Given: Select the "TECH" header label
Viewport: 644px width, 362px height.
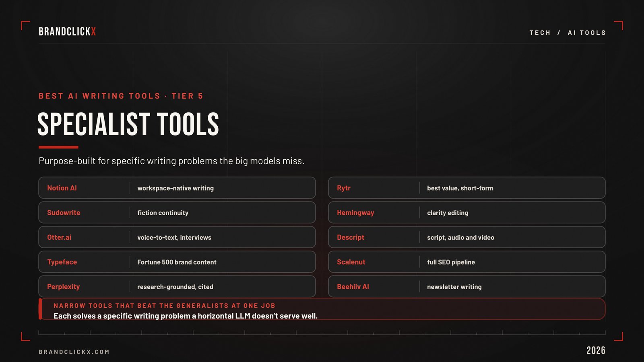Looking at the screenshot, I should (x=540, y=33).
